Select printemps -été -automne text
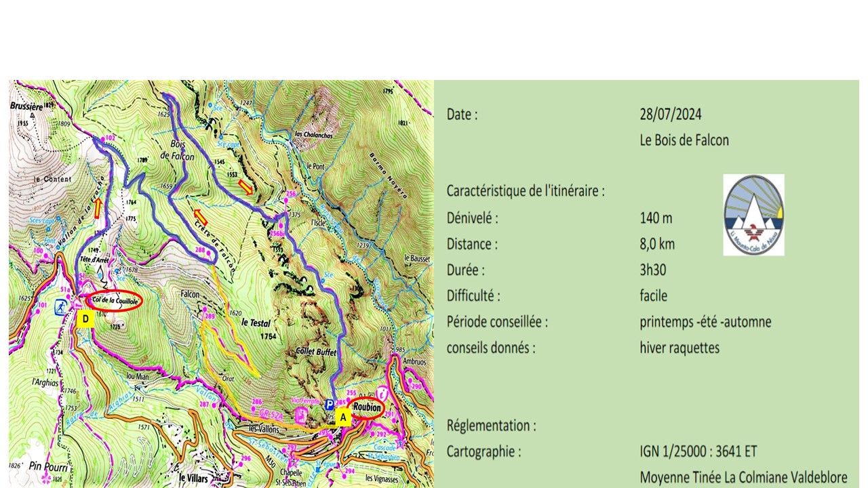 (x=705, y=322)
